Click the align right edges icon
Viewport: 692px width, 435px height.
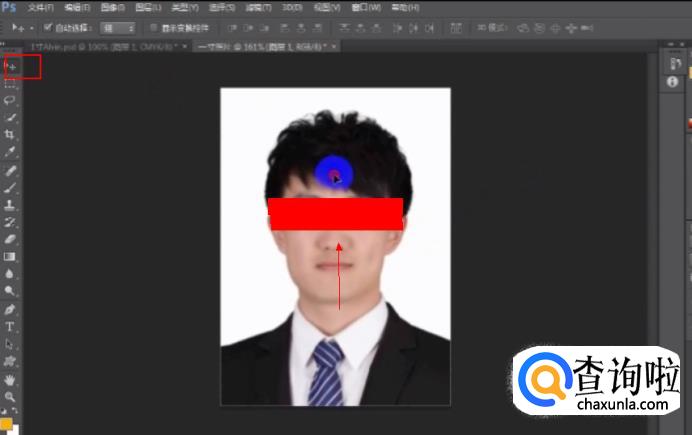click(318, 28)
